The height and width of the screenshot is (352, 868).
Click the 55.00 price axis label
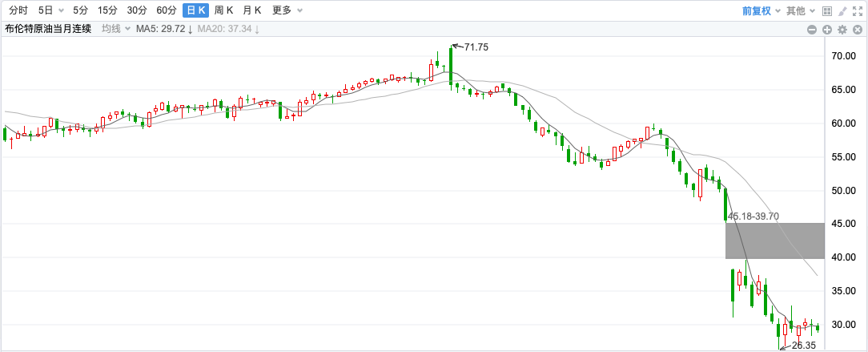click(x=844, y=157)
